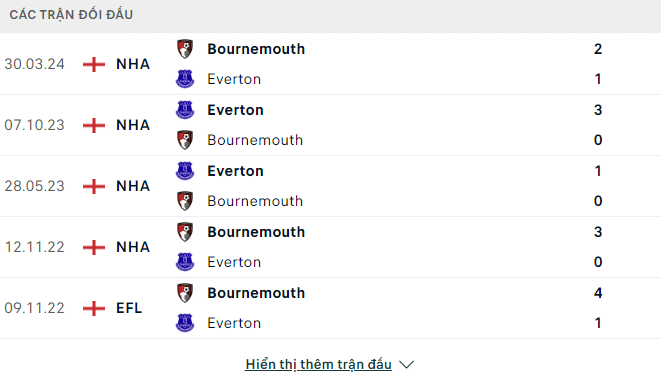661x379 pixels.
Task: Click Bournemouth crest in 09.11.22 EFL match
Action: 185,293
